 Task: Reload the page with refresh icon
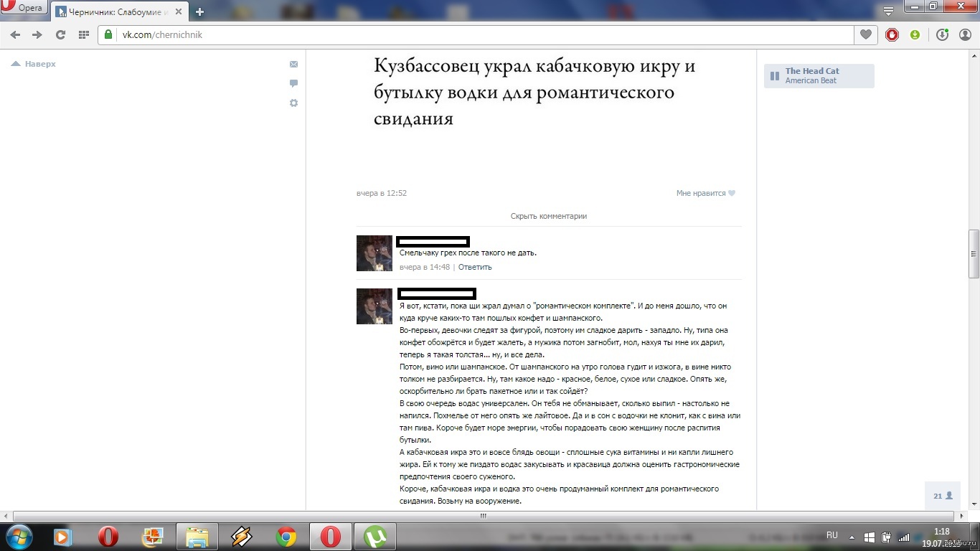click(x=60, y=34)
